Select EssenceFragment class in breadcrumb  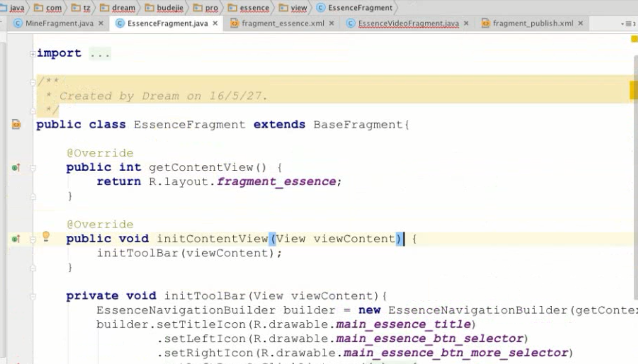[355, 8]
